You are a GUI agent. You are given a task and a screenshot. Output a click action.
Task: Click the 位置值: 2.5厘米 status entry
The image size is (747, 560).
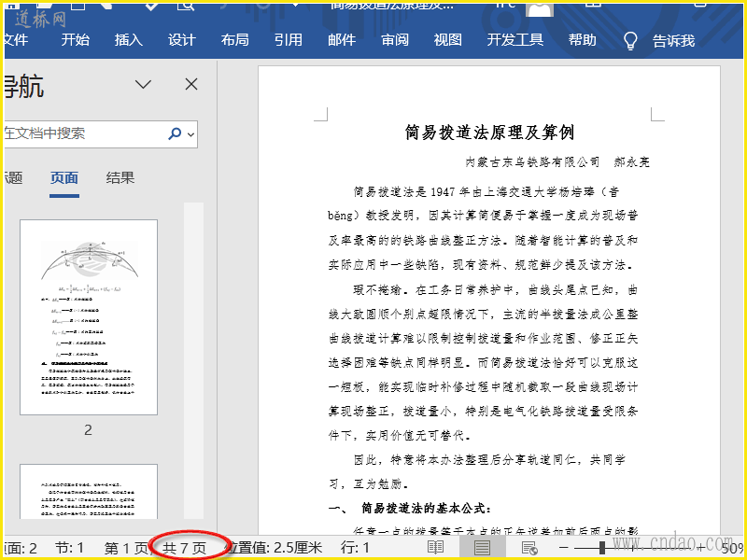[274, 548]
